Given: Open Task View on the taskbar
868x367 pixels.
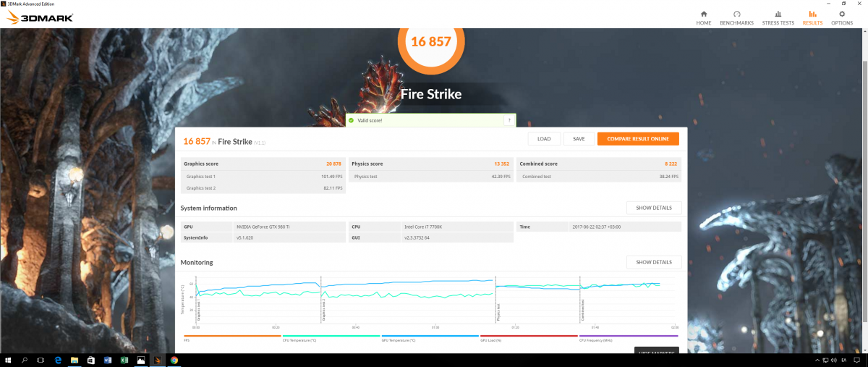Looking at the screenshot, I should pos(41,360).
